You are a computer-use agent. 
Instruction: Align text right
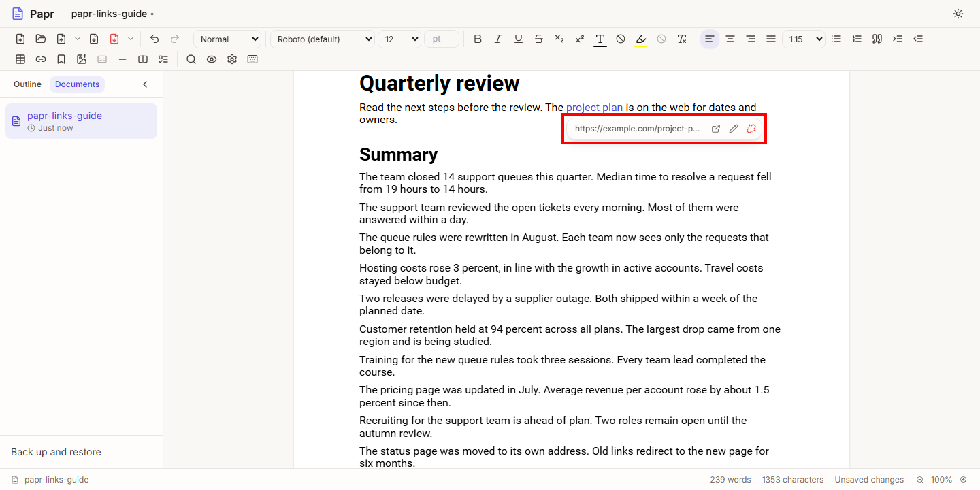(x=751, y=39)
